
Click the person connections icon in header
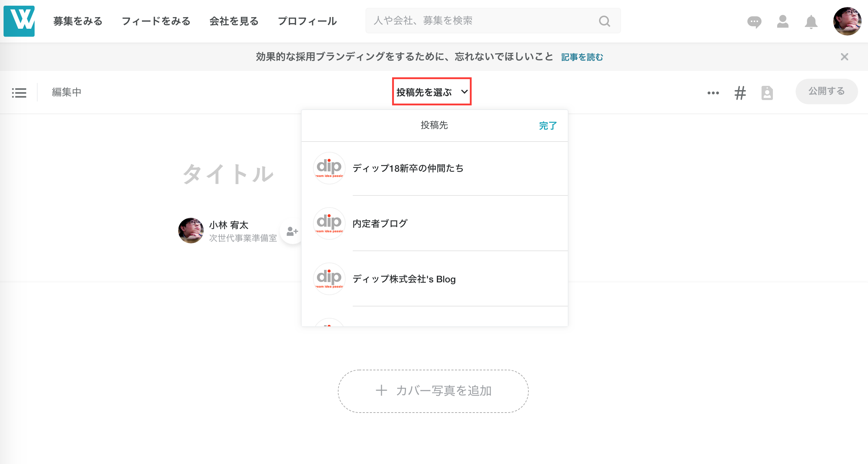[x=782, y=22]
